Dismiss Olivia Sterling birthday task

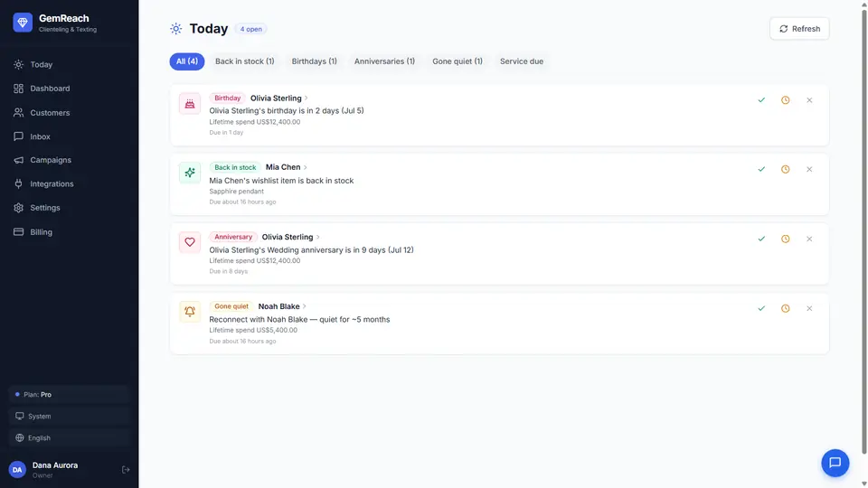809,100
